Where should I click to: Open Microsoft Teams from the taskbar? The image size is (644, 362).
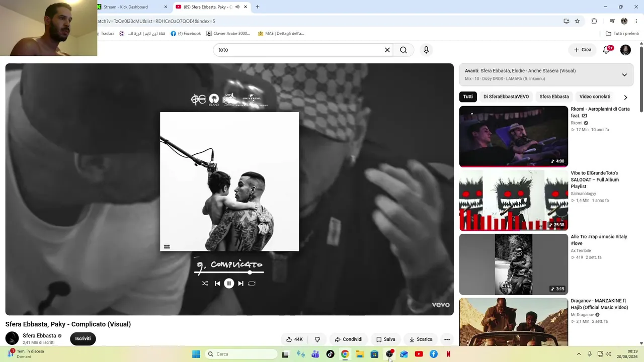click(315, 354)
